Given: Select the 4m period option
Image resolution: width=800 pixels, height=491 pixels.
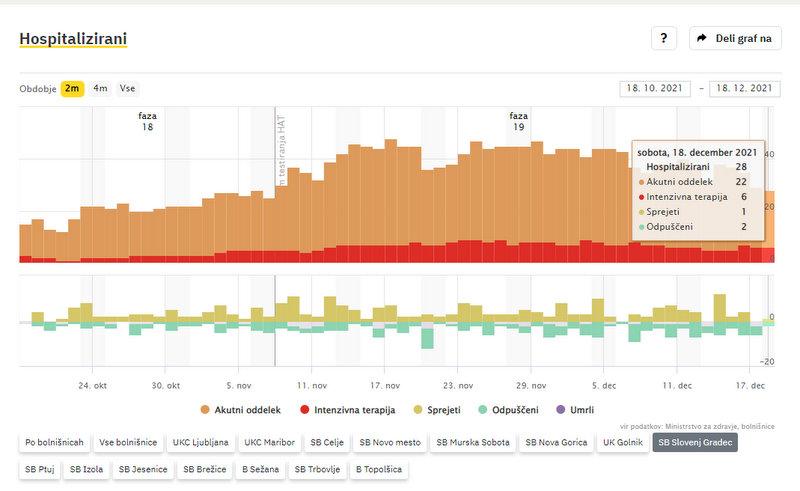Looking at the screenshot, I should (x=100, y=88).
